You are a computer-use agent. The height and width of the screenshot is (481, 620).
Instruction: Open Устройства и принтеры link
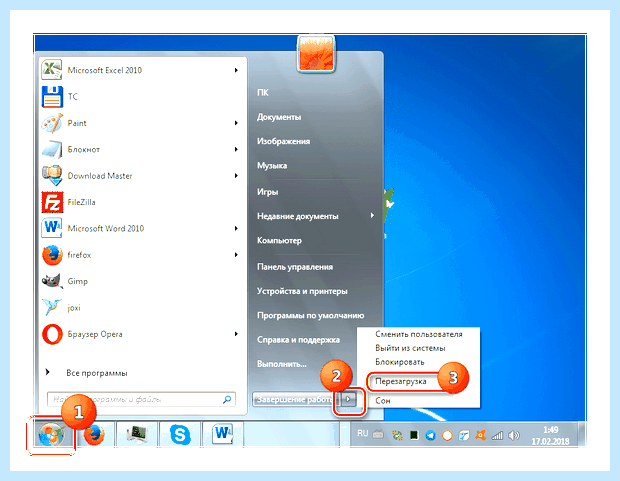(x=302, y=291)
